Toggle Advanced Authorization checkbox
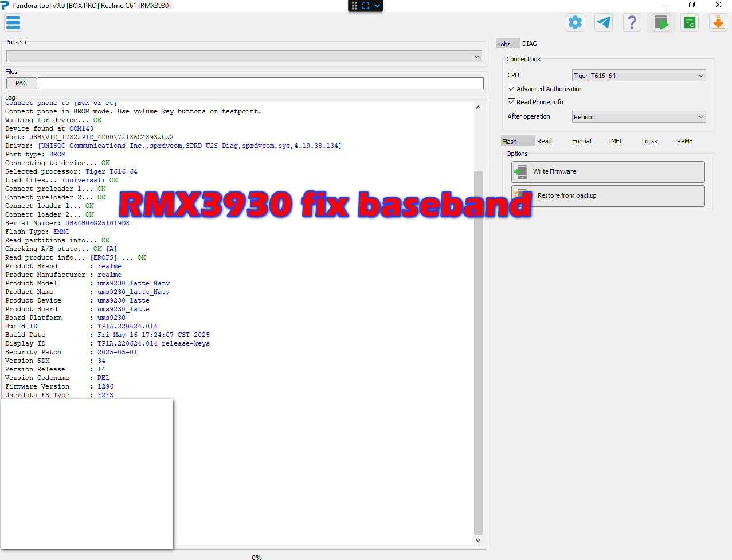 click(512, 89)
